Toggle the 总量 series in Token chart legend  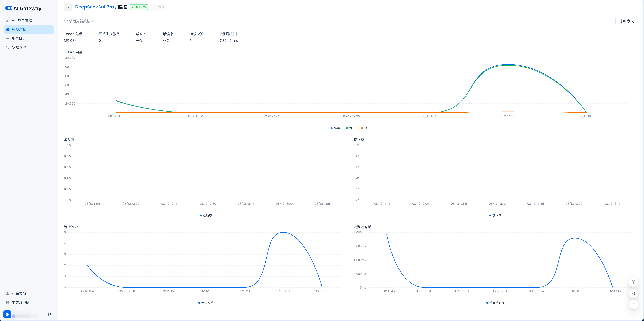pos(335,128)
